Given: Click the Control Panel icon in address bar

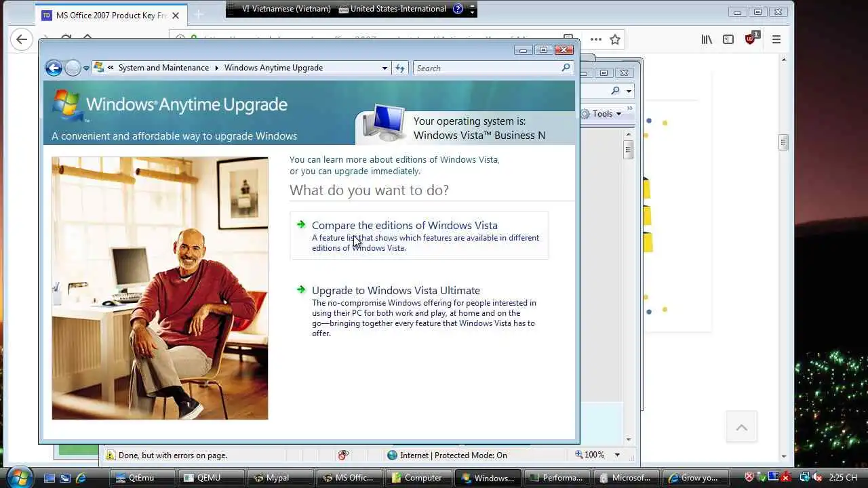Looking at the screenshot, I should click(99, 68).
